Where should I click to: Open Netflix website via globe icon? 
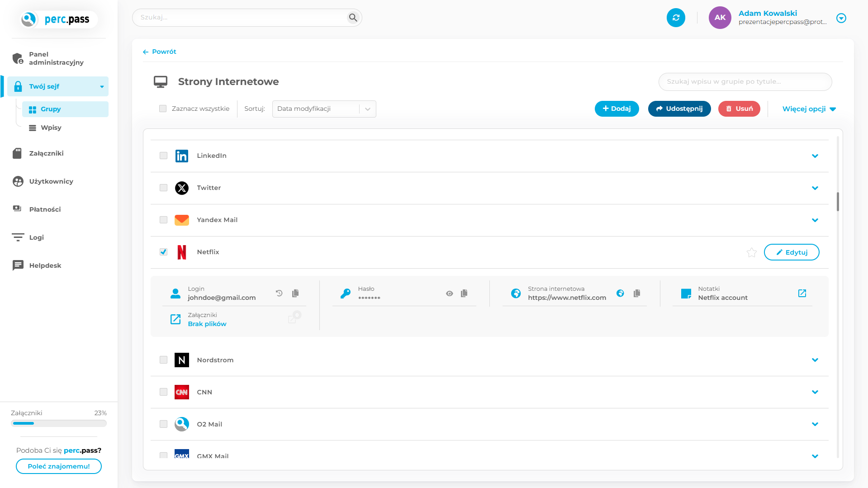pyautogui.click(x=620, y=294)
